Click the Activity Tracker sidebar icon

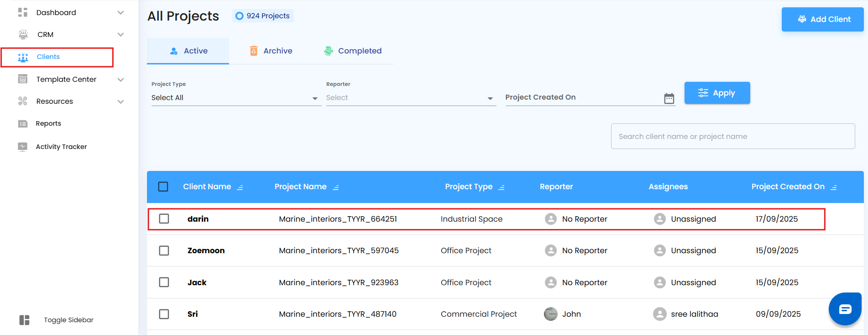[23, 147]
